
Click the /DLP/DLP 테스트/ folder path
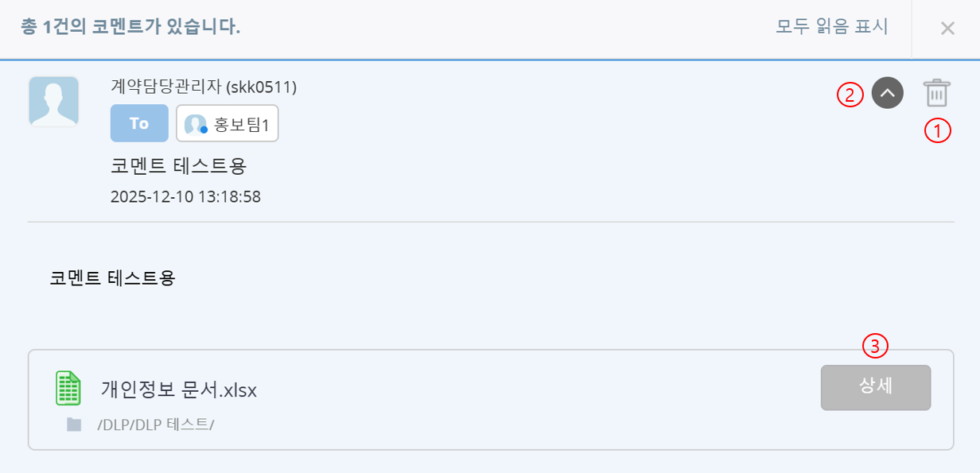click(156, 425)
